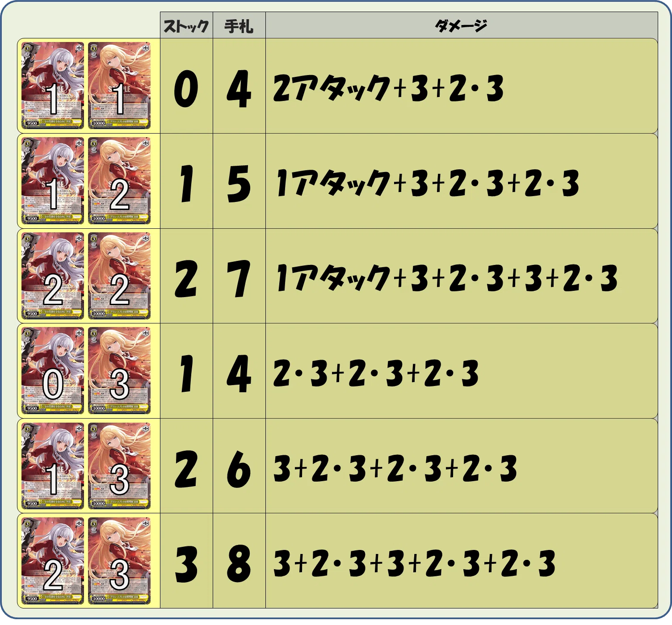The height and width of the screenshot is (625, 672).
Task: Click hand value 7 in third row
Action: click(x=239, y=280)
